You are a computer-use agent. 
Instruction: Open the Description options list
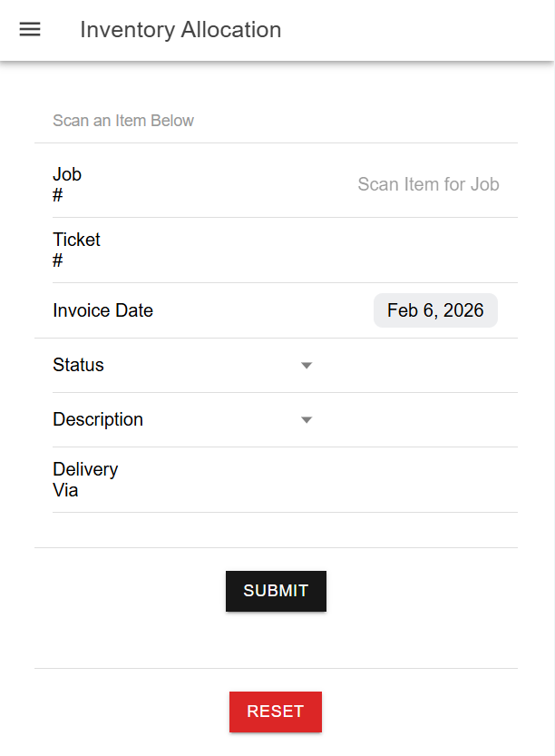coord(227,419)
